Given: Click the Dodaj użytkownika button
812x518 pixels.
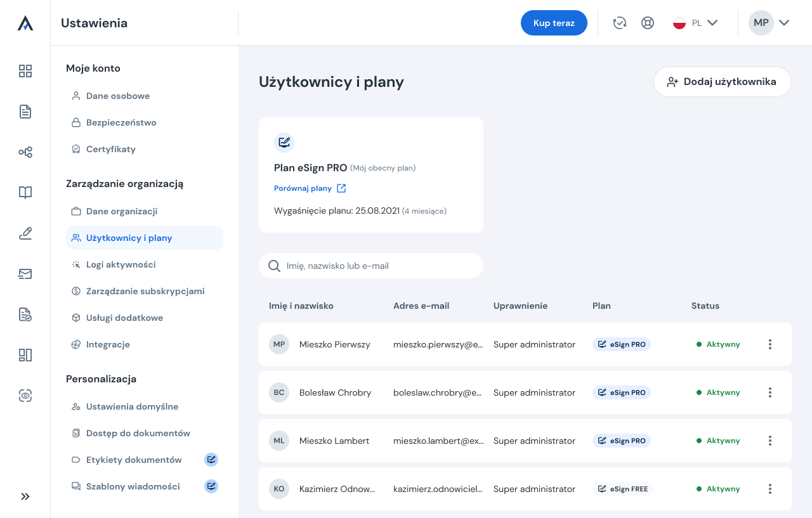Looking at the screenshot, I should coord(722,82).
